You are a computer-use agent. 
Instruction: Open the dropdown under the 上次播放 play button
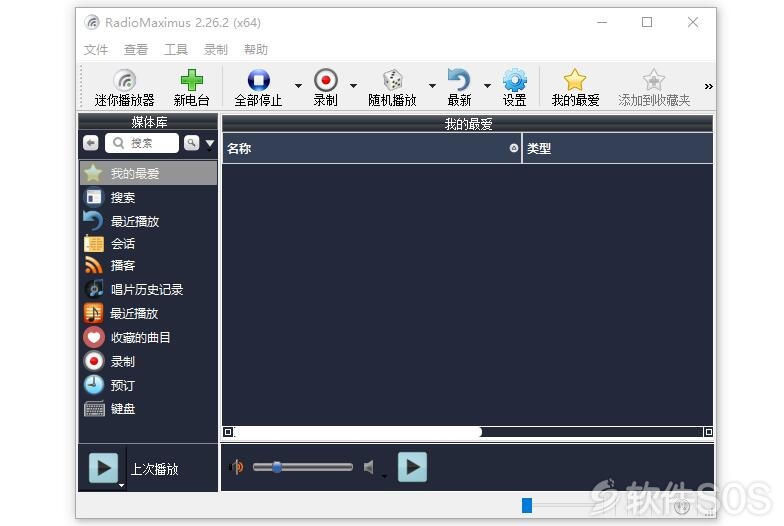click(x=122, y=485)
